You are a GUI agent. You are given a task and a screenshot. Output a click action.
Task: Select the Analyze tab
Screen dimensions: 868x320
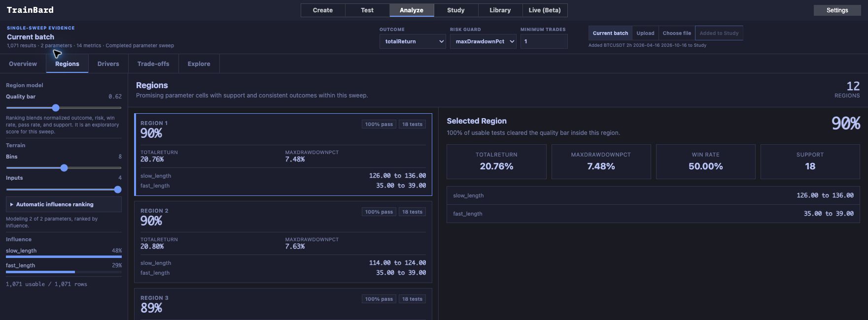pos(412,10)
